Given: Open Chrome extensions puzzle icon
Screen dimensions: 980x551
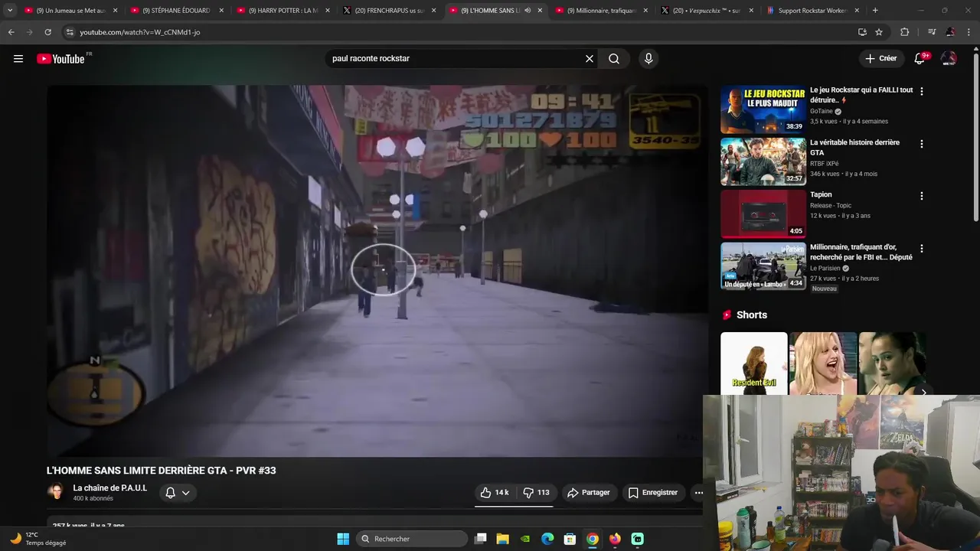Looking at the screenshot, I should (x=904, y=32).
